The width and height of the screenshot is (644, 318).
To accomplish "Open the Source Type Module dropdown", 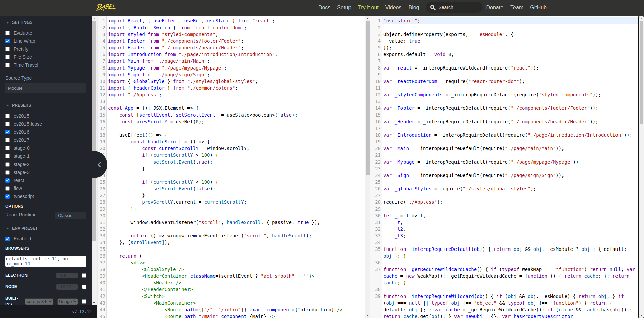I will (46, 88).
